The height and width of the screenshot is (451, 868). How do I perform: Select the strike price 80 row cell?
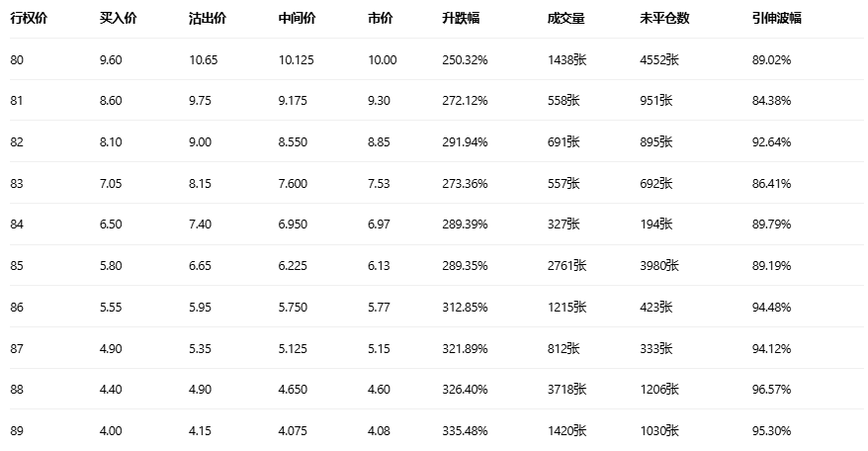(x=17, y=60)
